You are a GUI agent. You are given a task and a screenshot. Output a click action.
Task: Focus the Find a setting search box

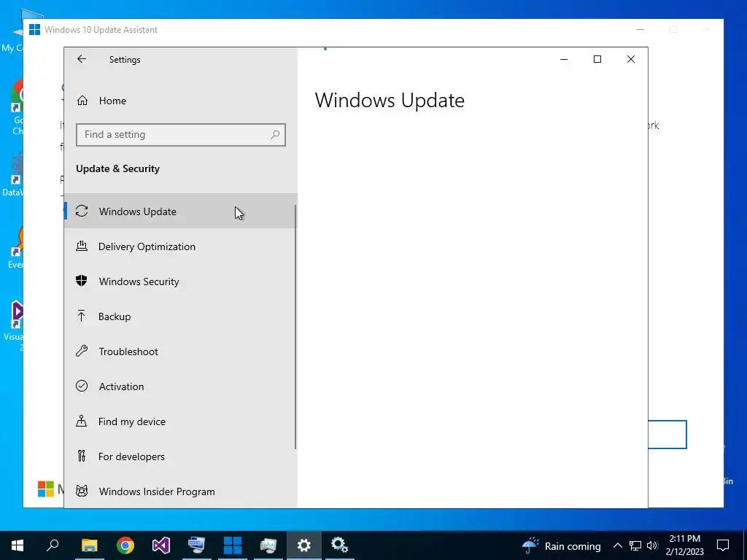[181, 135]
